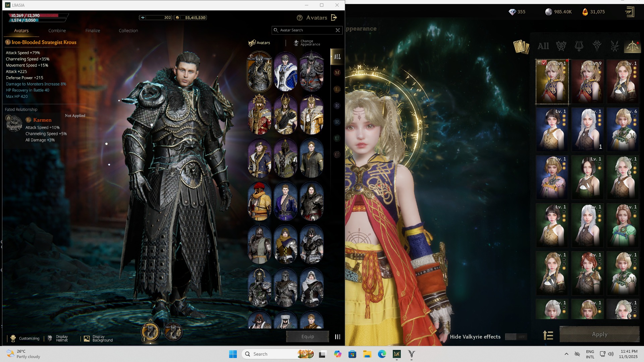Click the Equip button

[308, 337]
